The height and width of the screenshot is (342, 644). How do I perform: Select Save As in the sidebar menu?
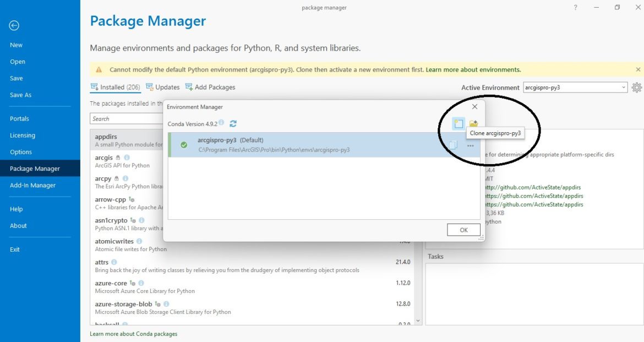(x=20, y=95)
